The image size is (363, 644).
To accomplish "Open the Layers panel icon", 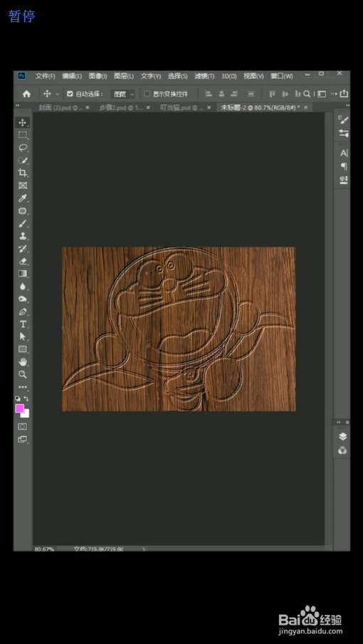I will click(x=342, y=437).
